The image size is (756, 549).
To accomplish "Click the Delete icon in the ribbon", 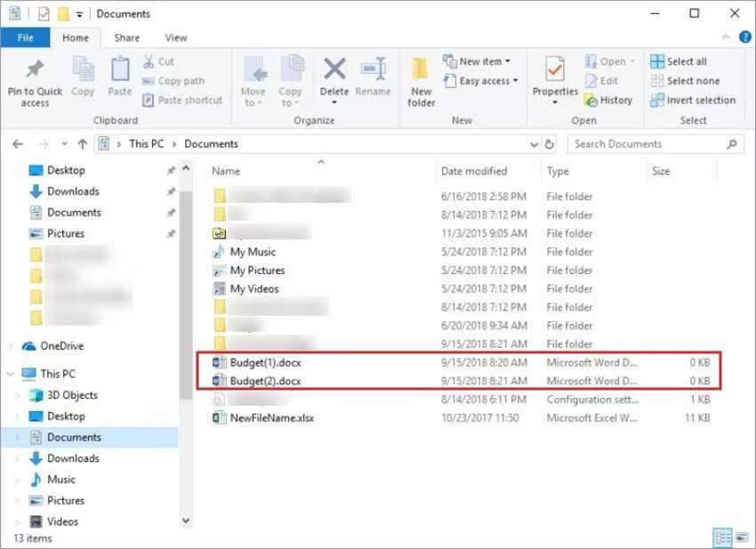I will tap(334, 71).
